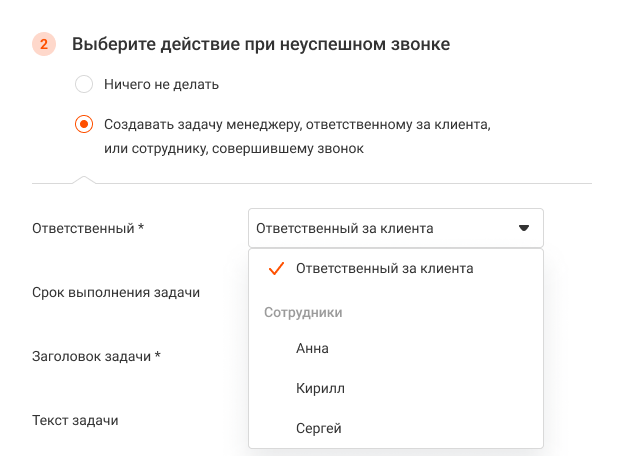The image size is (624, 456).
Task: Click the orange step 2 badge
Action: (45, 44)
